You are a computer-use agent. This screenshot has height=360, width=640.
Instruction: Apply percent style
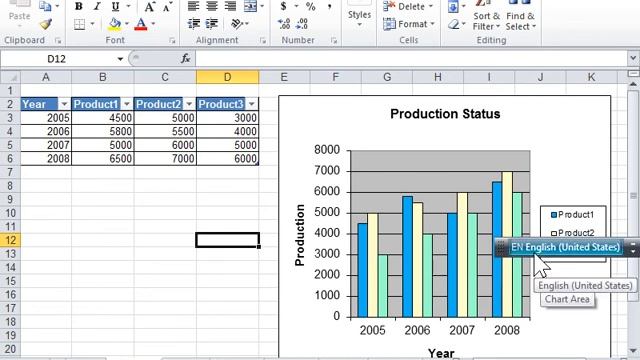(x=311, y=6)
